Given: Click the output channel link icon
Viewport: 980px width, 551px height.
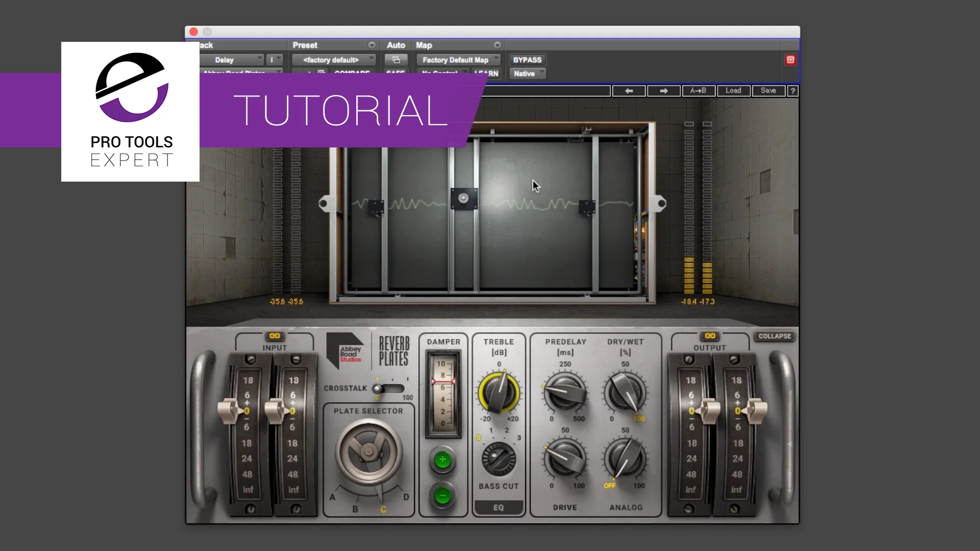Looking at the screenshot, I should tap(709, 336).
